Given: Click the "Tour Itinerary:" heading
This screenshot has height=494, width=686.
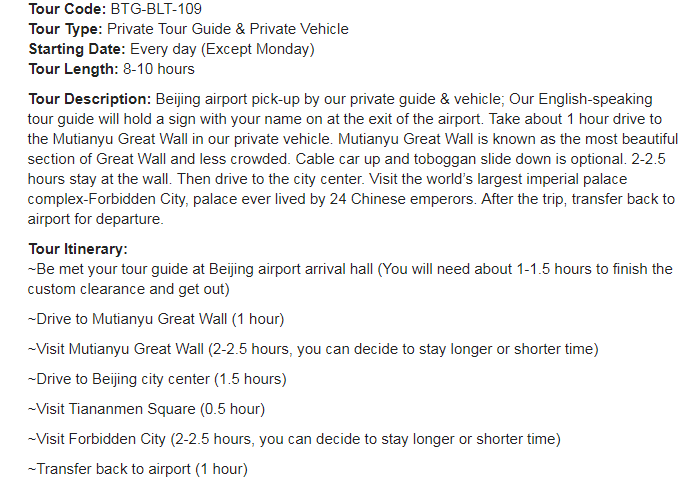Looking at the screenshot, I should coord(78,249).
